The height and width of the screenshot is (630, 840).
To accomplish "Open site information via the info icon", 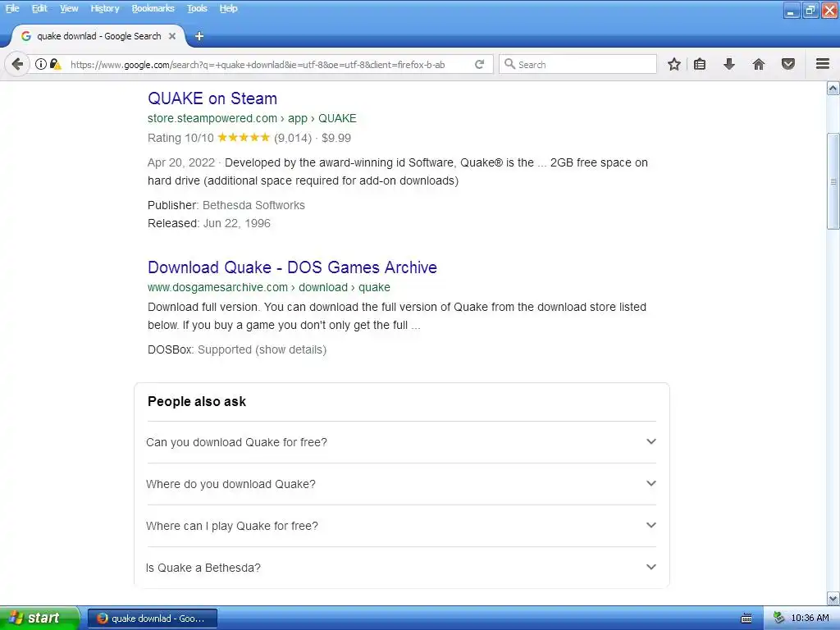I will [41, 64].
